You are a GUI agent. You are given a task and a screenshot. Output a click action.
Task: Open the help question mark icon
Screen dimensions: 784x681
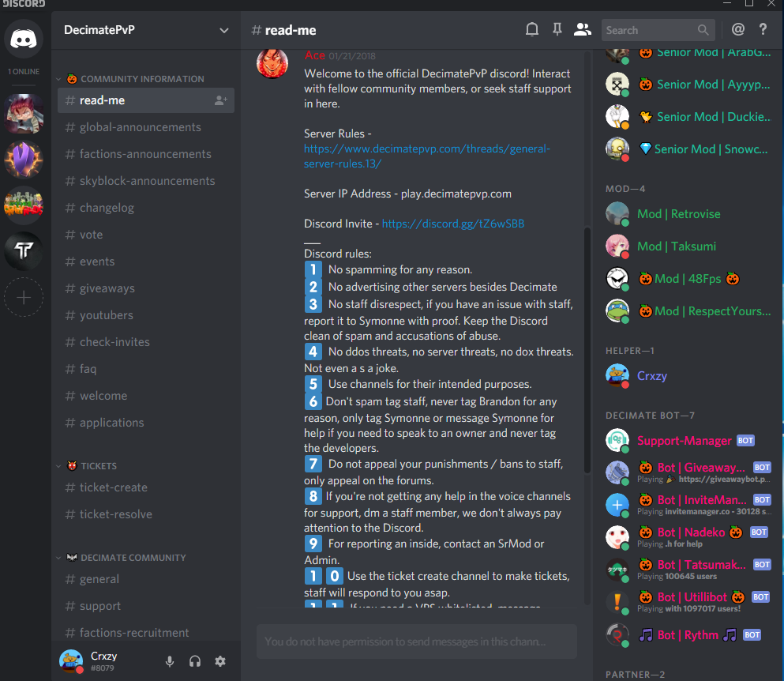[763, 29]
